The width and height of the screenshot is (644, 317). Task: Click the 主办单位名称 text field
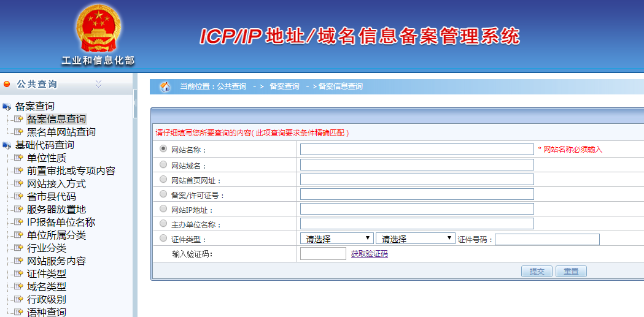tap(417, 224)
